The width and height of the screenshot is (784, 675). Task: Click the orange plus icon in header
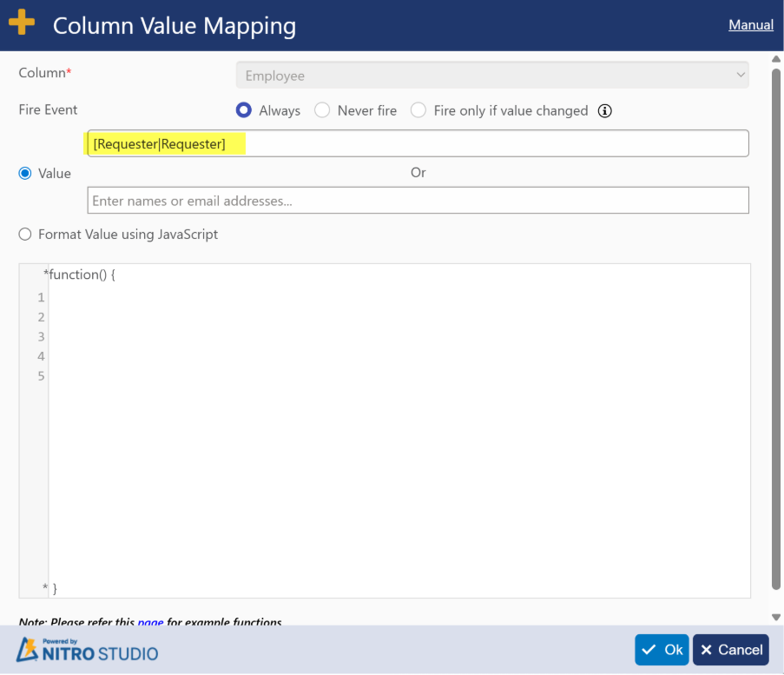coord(22,23)
